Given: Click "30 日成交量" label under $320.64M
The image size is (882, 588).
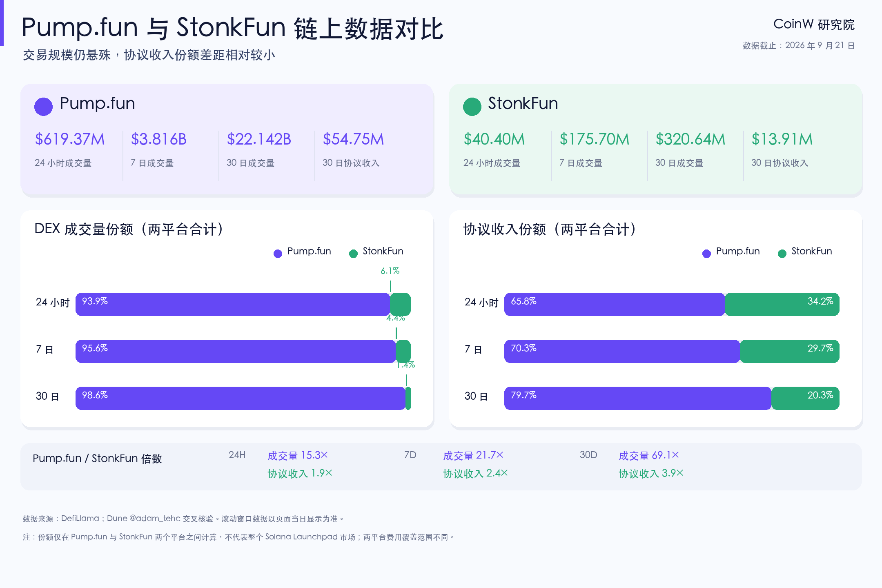Looking at the screenshot, I should 679,163.
